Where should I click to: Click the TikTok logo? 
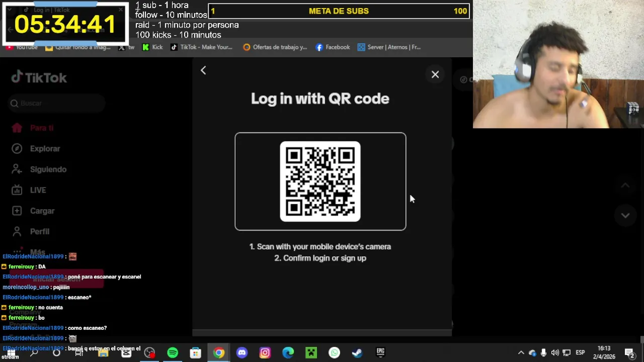(39, 77)
